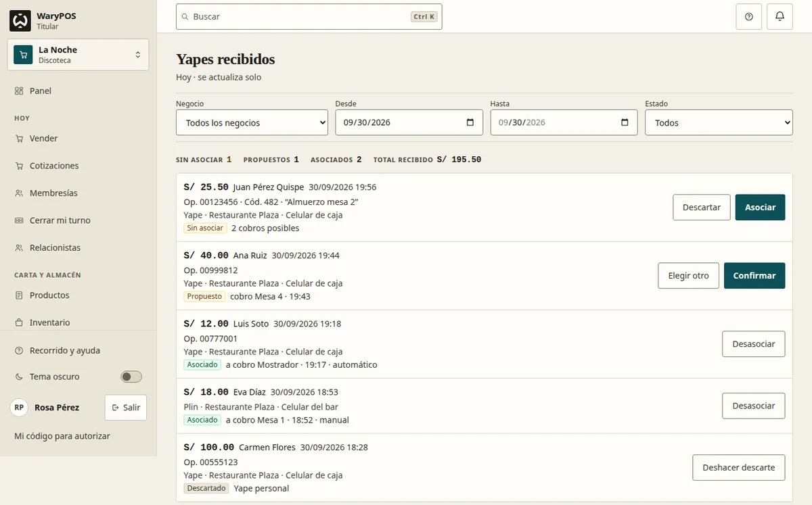This screenshot has height=505, width=812.
Task: Click the La Noche shopping cart icon
Action: [x=23, y=55]
